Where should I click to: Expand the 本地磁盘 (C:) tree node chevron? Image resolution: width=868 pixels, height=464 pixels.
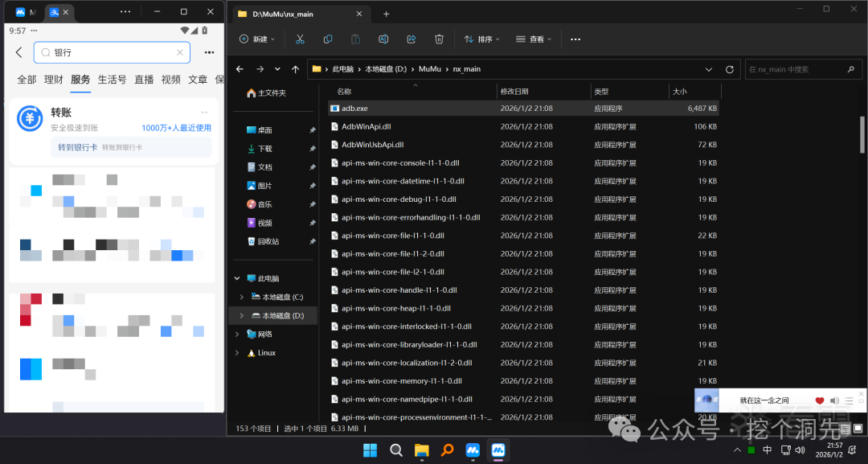click(241, 297)
